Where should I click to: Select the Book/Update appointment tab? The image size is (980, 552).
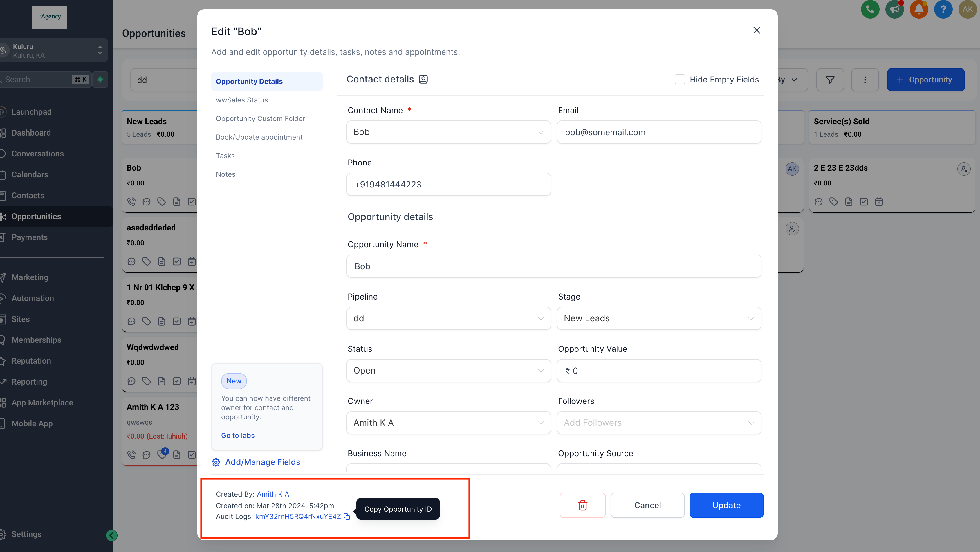(259, 137)
